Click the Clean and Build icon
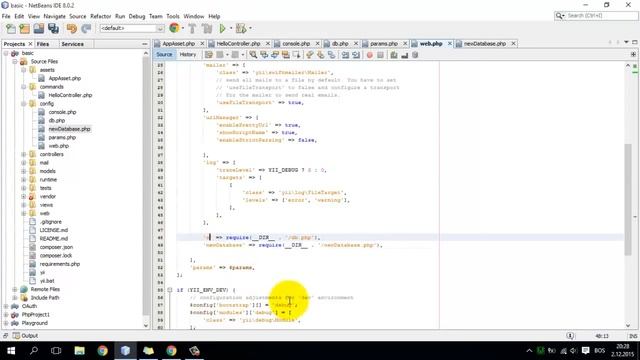The height and width of the screenshot is (360, 640). 207,28
